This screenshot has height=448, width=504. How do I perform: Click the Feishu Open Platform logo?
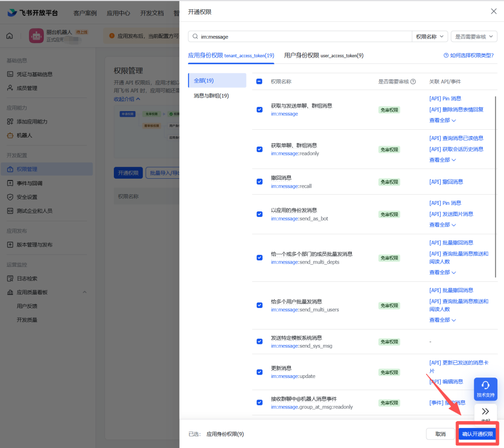point(33,13)
